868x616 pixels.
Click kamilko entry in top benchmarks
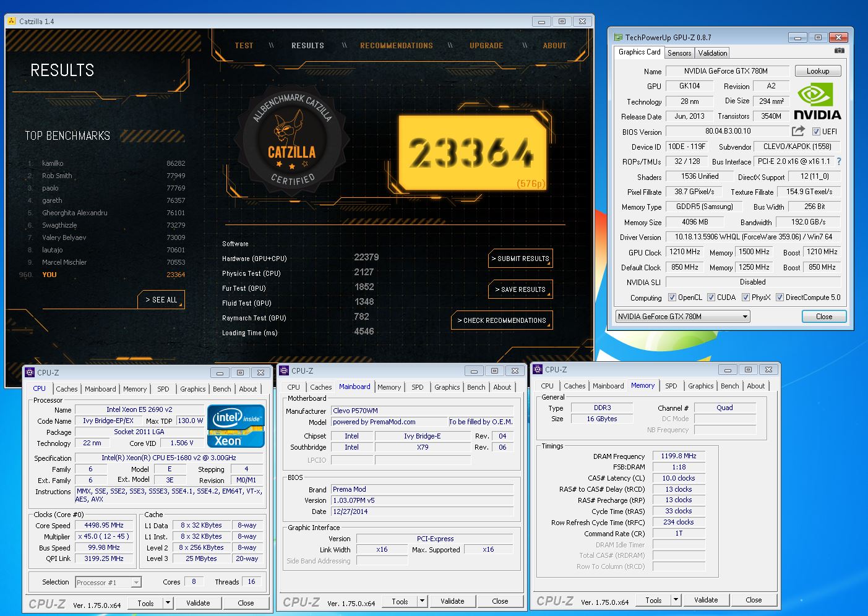coord(53,163)
